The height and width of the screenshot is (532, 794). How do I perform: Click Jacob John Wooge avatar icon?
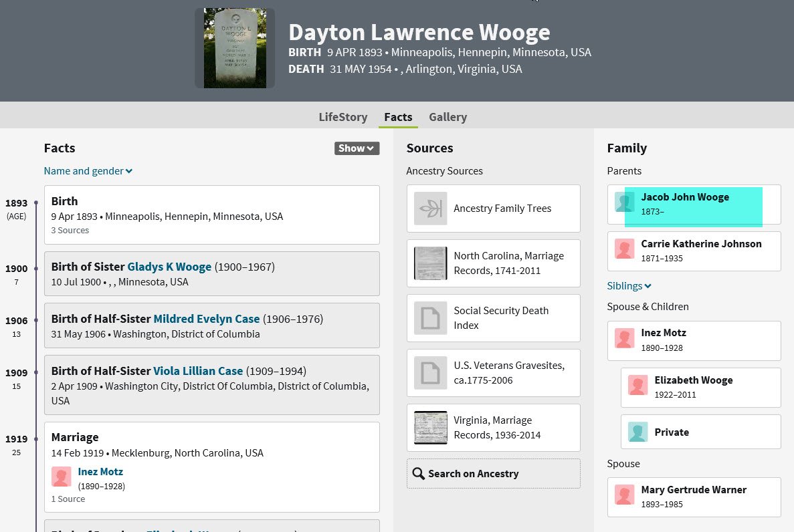click(x=624, y=202)
